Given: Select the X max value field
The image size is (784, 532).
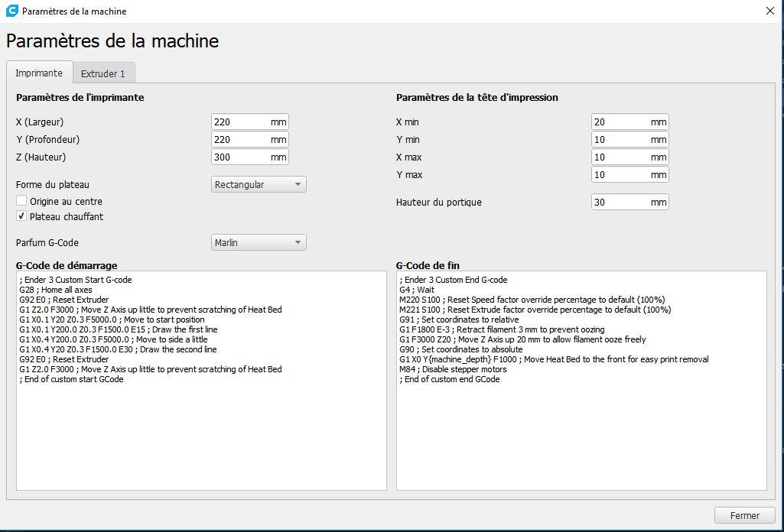Looking at the screenshot, I should click(x=629, y=157).
